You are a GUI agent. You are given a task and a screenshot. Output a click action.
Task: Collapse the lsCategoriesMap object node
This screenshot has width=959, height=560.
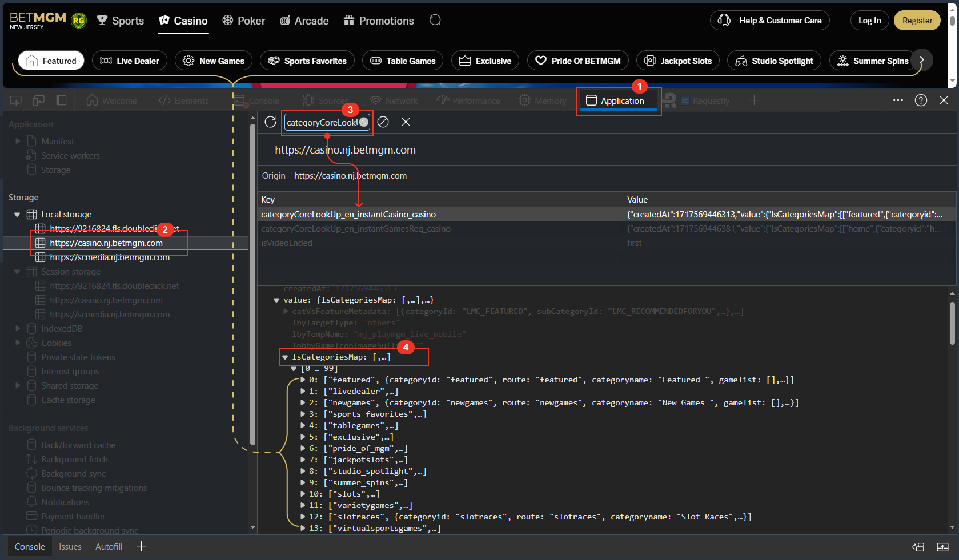point(285,357)
